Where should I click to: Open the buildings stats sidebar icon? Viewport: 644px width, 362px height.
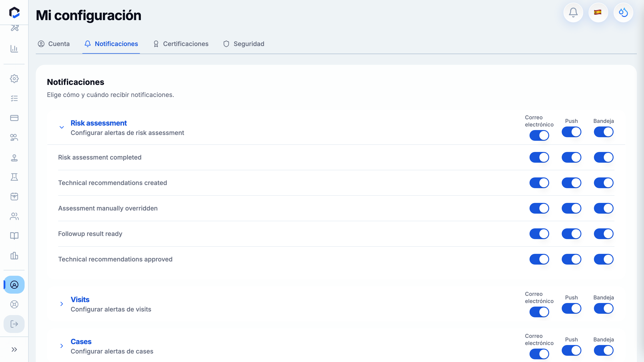tap(14, 256)
